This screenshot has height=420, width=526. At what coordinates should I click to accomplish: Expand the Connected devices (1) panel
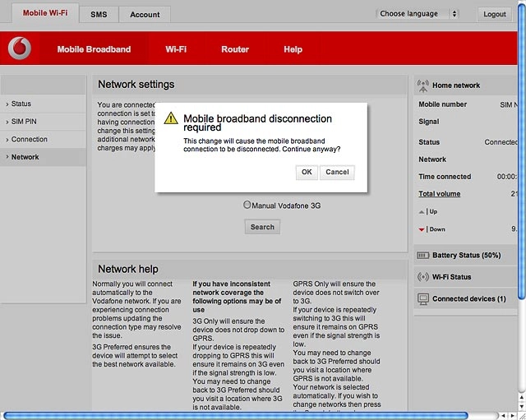click(466, 298)
